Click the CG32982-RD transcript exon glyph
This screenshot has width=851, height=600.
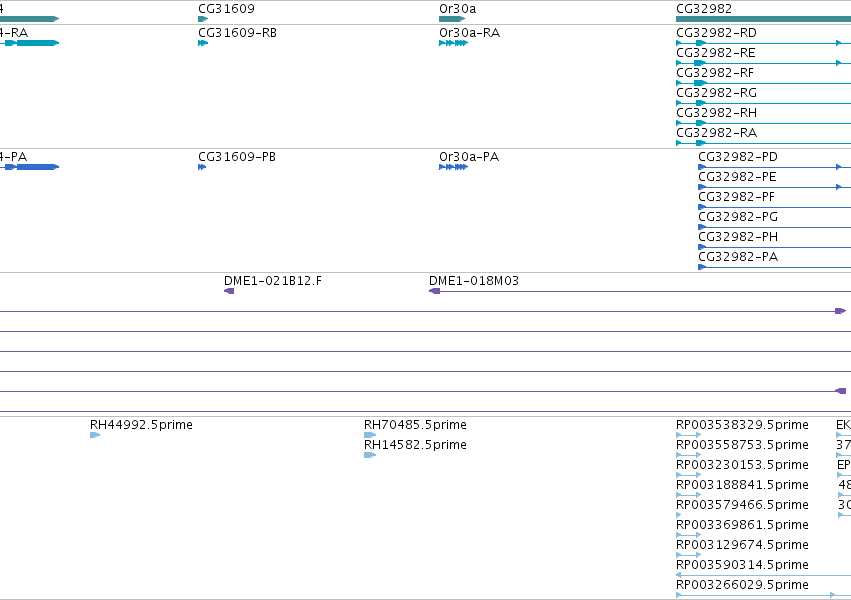point(701,43)
